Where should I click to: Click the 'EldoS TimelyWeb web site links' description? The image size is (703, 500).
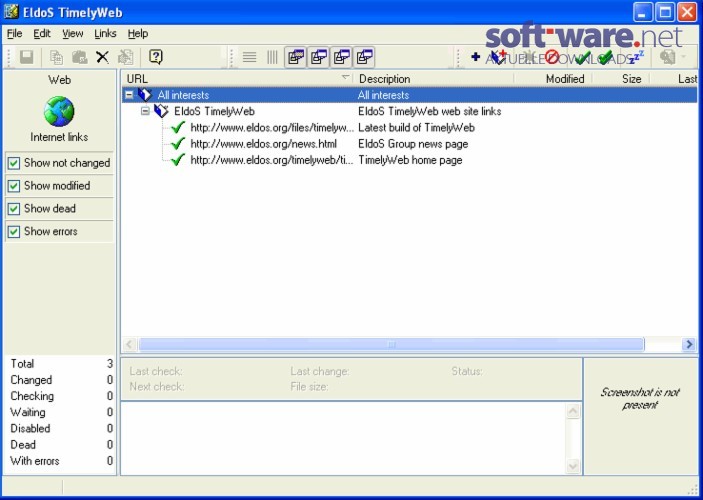click(430, 111)
